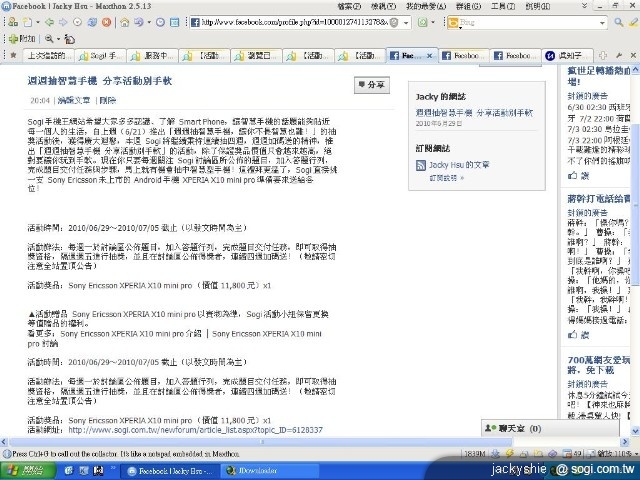Click inside the Bing search field
The image size is (640, 480).
click(x=529, y=23)
